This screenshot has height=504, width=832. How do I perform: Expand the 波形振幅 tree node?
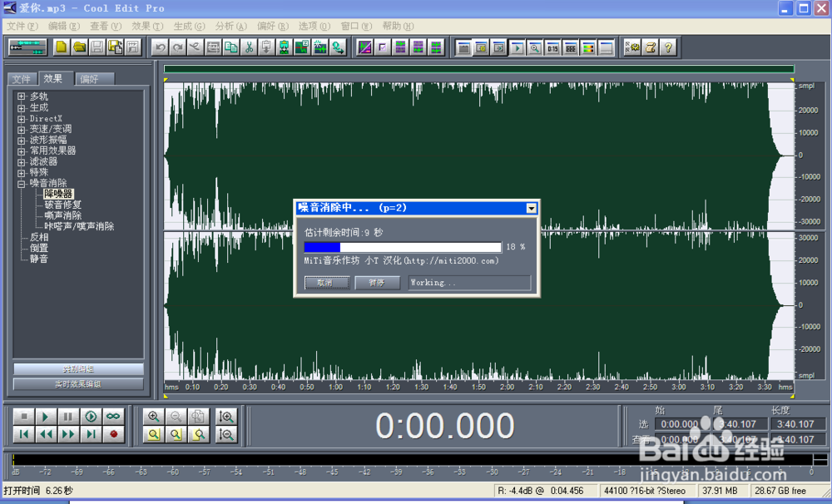pyautogui.click(x=22, y=141)
